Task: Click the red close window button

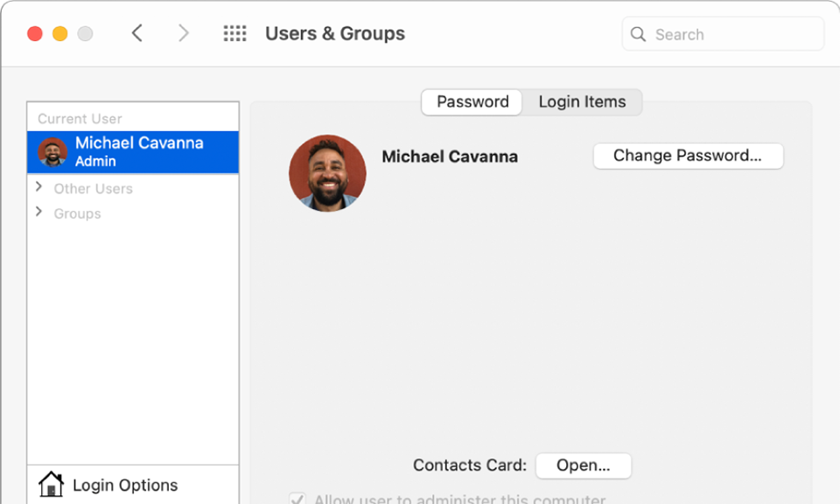Action: tap(35, 34)
